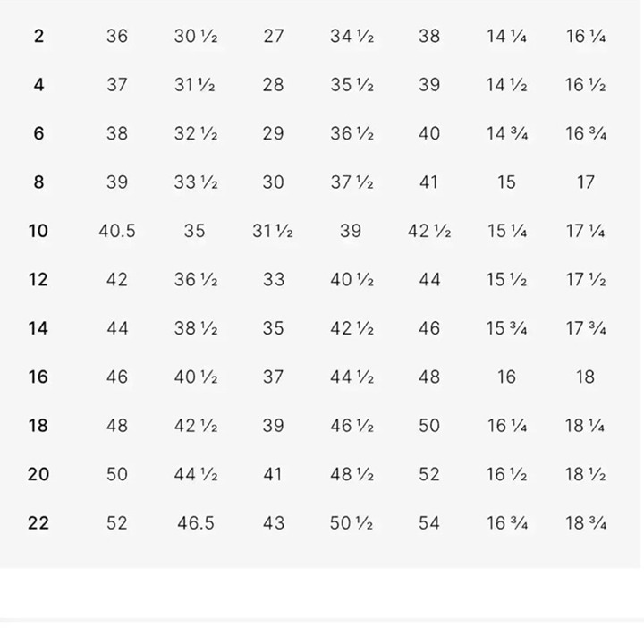The image size is (644, 644).
Task: Select size 10 row label
Action: 38,231
